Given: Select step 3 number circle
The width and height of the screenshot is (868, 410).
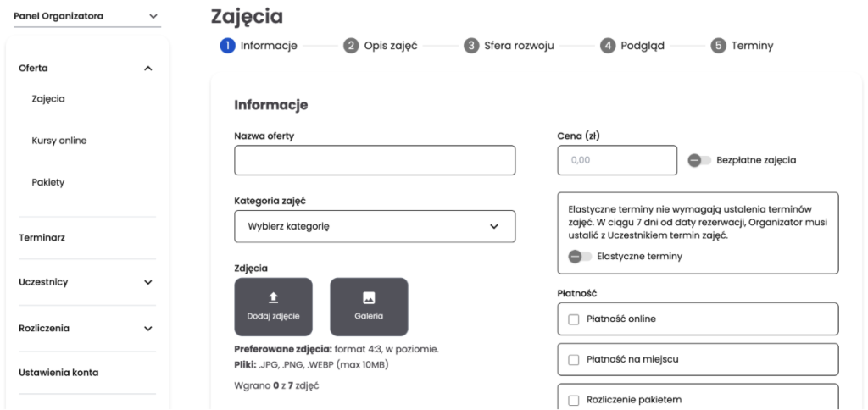Looking at the screenshot, I should pyautogui.click(x=471, y=46).
